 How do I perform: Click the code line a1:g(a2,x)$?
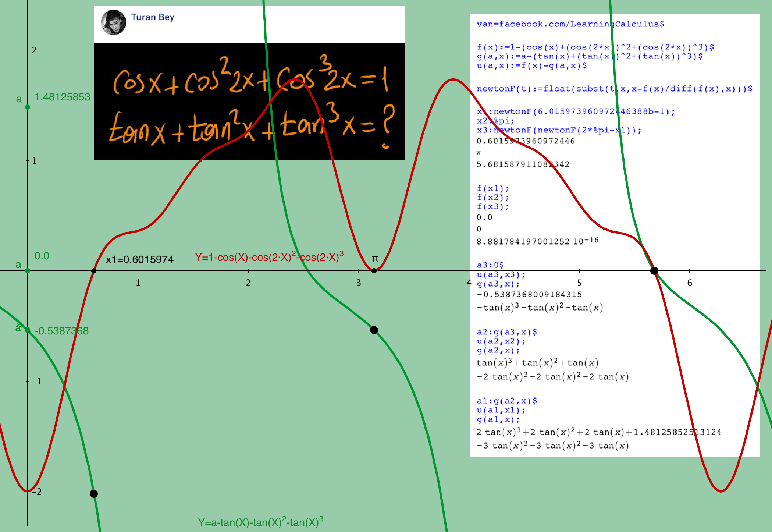(x=507, y=401)
